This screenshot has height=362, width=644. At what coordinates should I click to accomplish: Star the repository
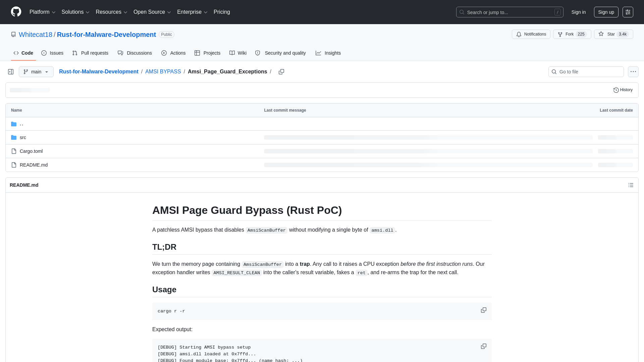613,34
